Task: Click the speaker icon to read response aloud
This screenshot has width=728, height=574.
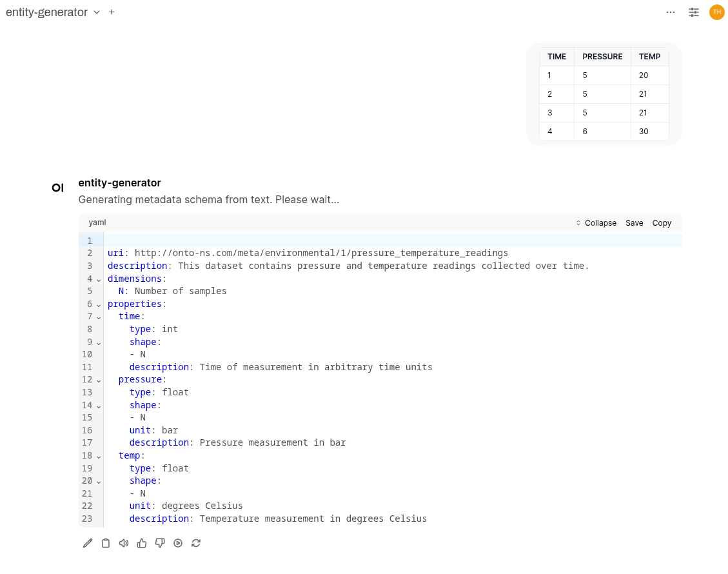Action: point(123,543)
